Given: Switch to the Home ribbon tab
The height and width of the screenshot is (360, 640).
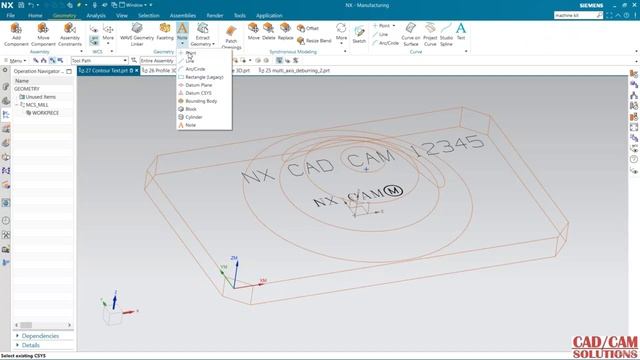Looking at the screenshot, I should pos(35,16).
